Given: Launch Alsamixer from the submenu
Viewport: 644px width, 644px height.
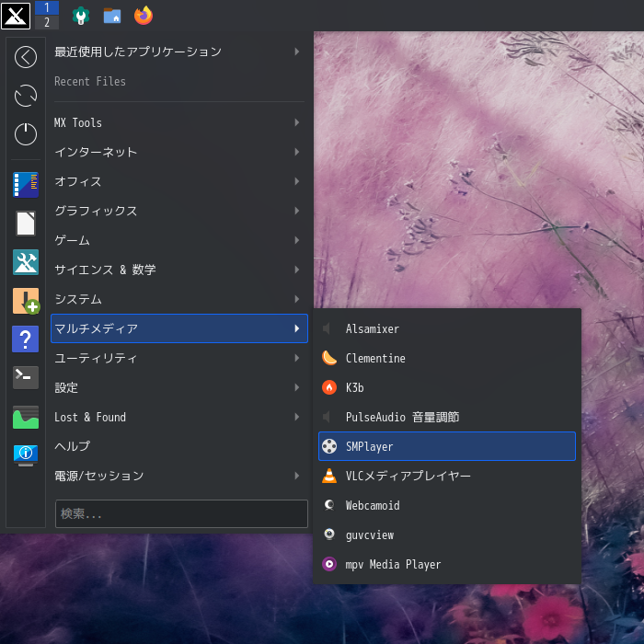Looking at the screenshot, I should (447, 328).
